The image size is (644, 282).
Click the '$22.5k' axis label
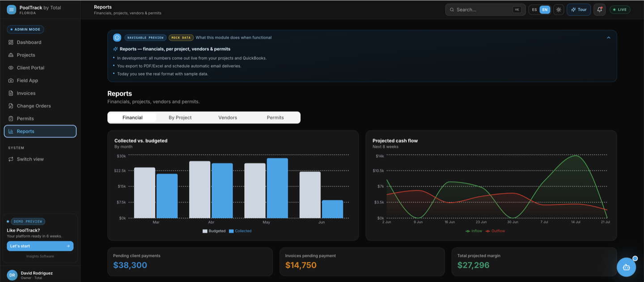[x=121, y=171]
